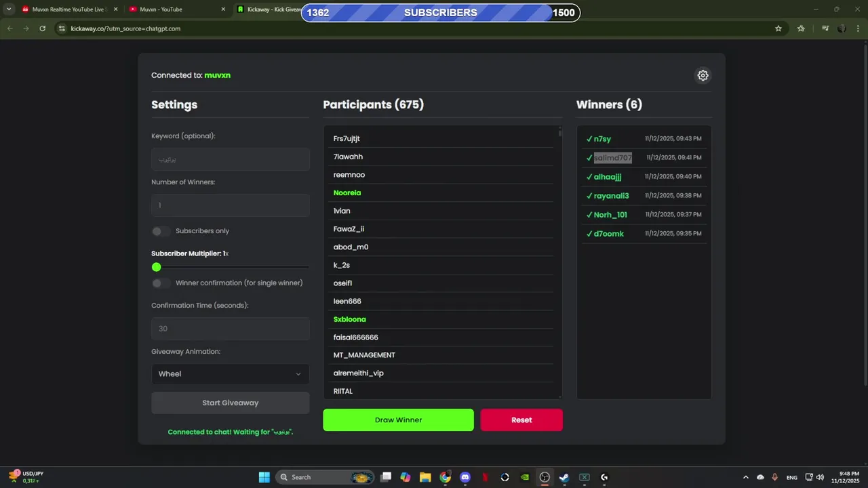
Task: Open the USD/JPY widget in the taskbar
Action: pyautogui.click(x=25, y=477)
